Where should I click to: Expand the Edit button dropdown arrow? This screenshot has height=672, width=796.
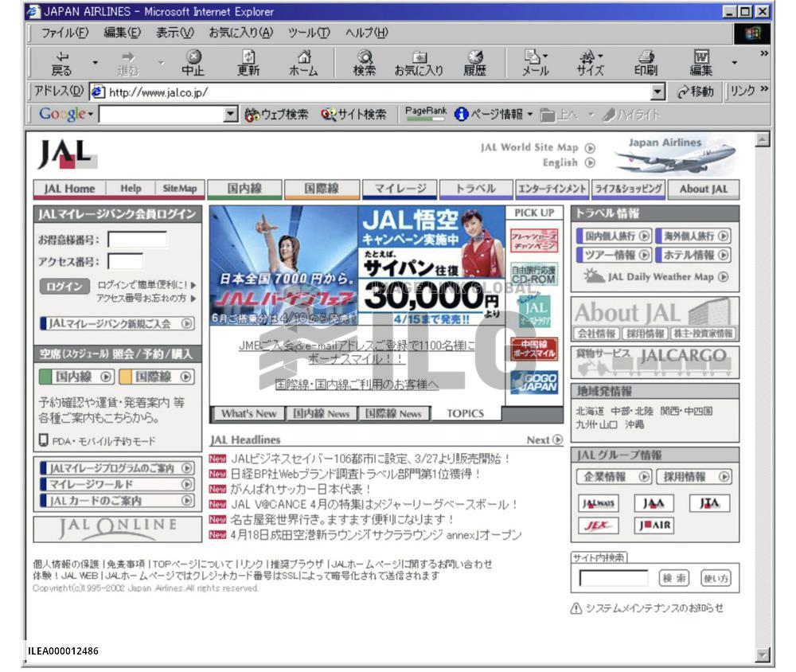point(734,63)
